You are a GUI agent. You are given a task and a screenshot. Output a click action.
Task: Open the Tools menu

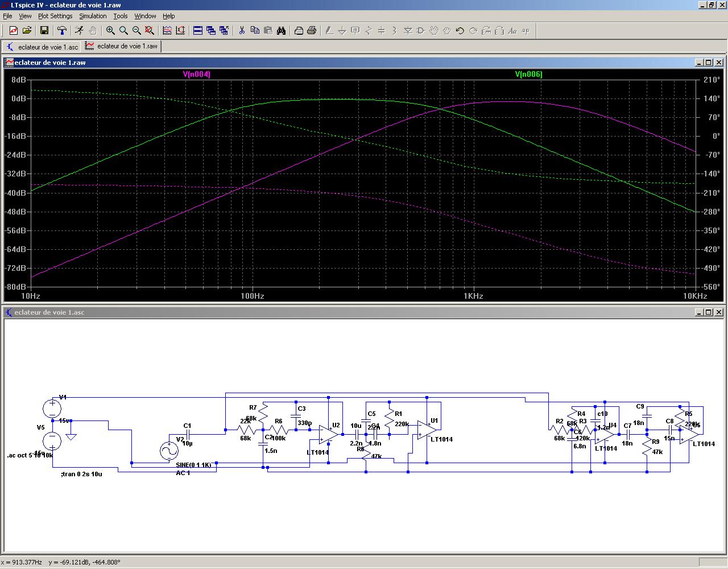click(x=121, y=16)
